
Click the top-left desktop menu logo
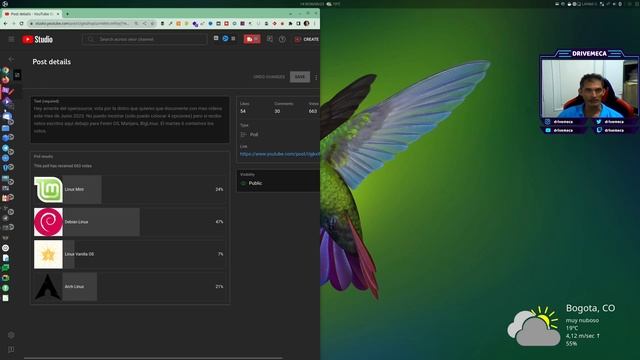(5, 4)
